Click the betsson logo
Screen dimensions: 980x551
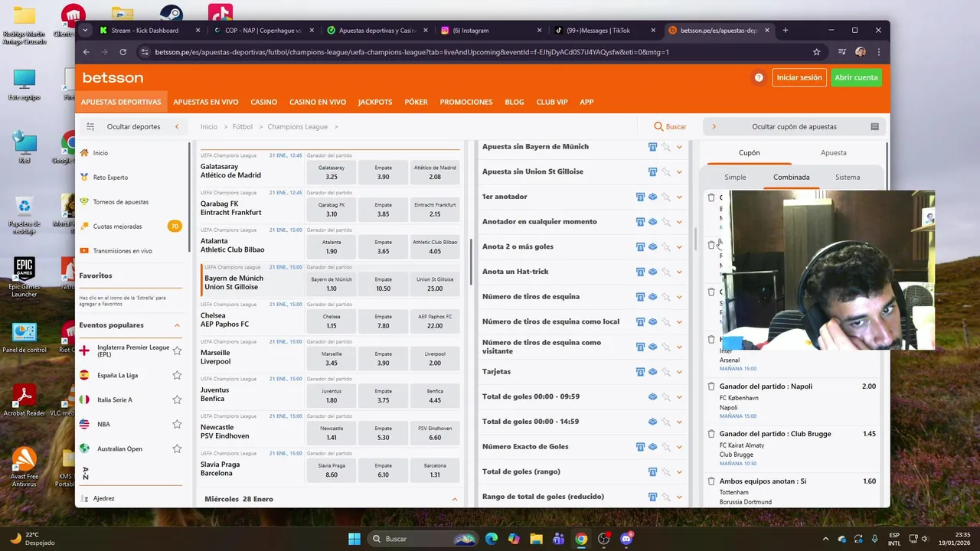click(113, 77)
